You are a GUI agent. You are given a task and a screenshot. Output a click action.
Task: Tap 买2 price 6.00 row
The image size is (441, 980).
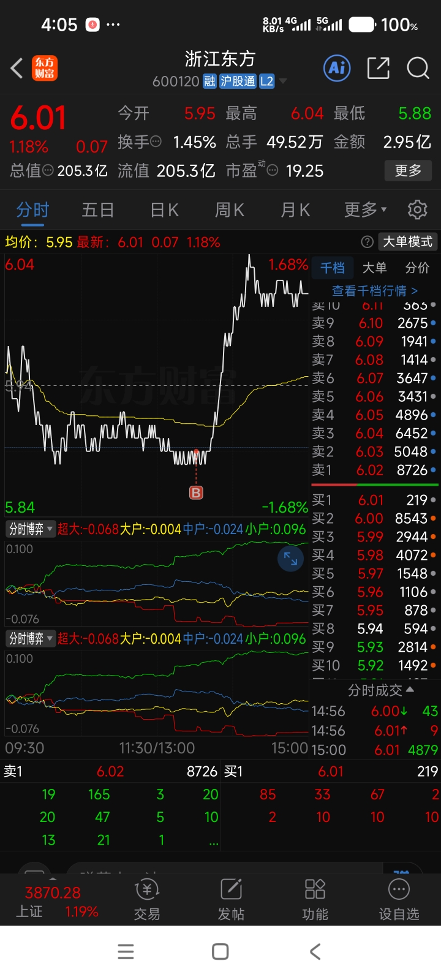coord(375,518)
